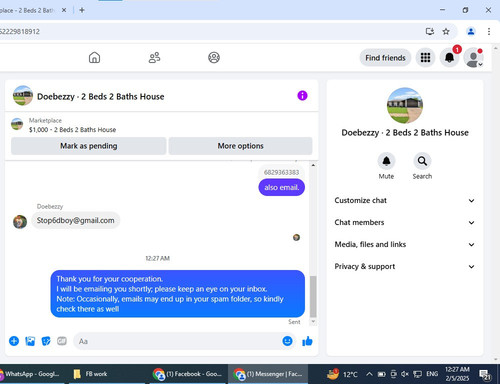This screenshot has height=384, width=500.
Task: Click chat scrollbar down arrow
Action: [x=313, y=322]
